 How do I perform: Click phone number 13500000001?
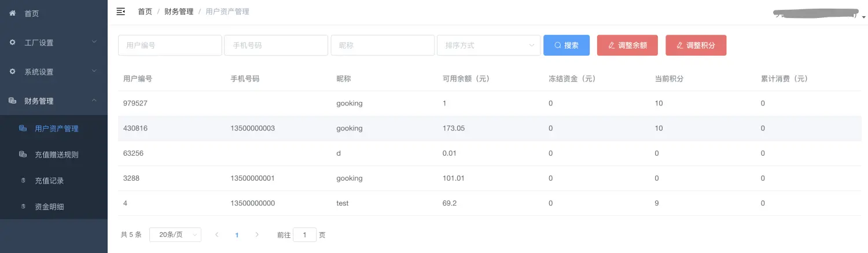point(252,178)
